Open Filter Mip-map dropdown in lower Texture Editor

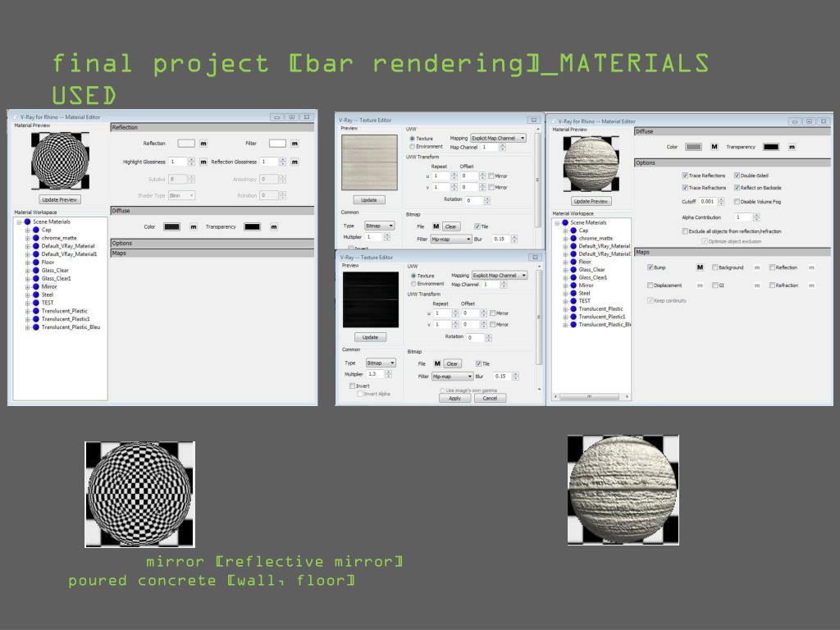[x=452, y=377]
